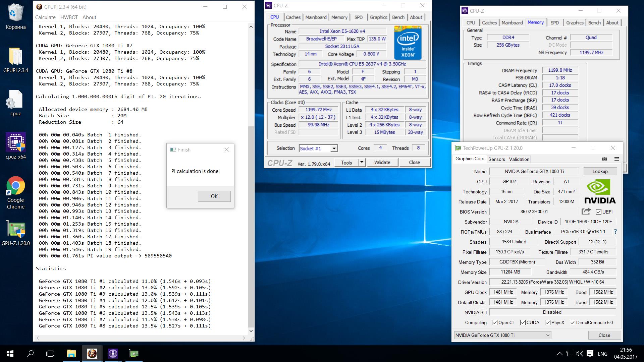Screen dimensions: 644x362
Task: Switch to GPUPI taskbar icon
Action: (x=92, y=354)
